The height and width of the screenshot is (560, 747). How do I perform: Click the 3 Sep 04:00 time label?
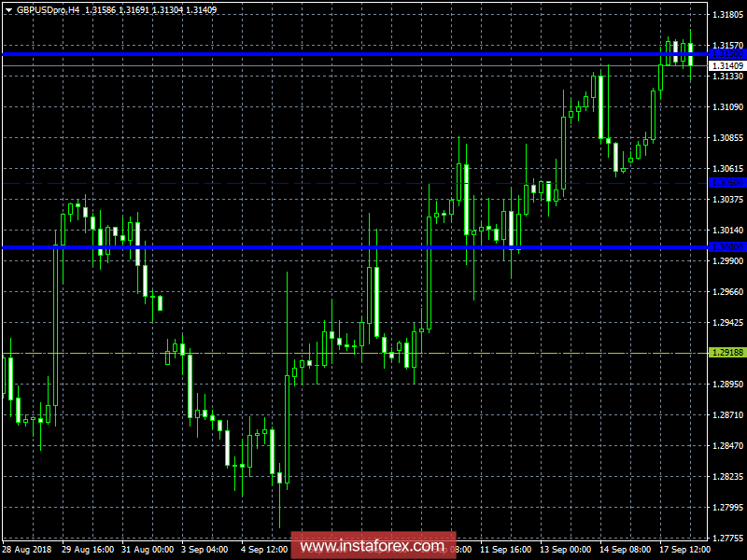tap(204, 550)
